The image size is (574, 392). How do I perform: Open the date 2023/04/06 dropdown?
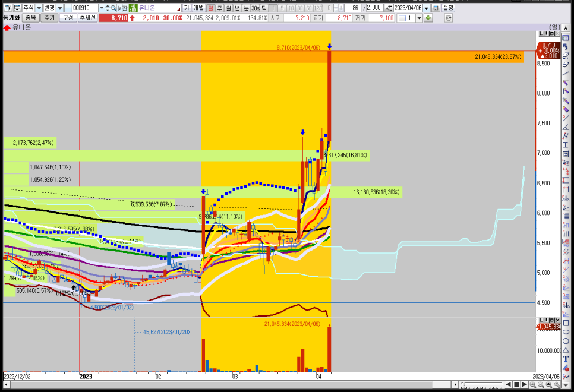[x=427, y=8]
